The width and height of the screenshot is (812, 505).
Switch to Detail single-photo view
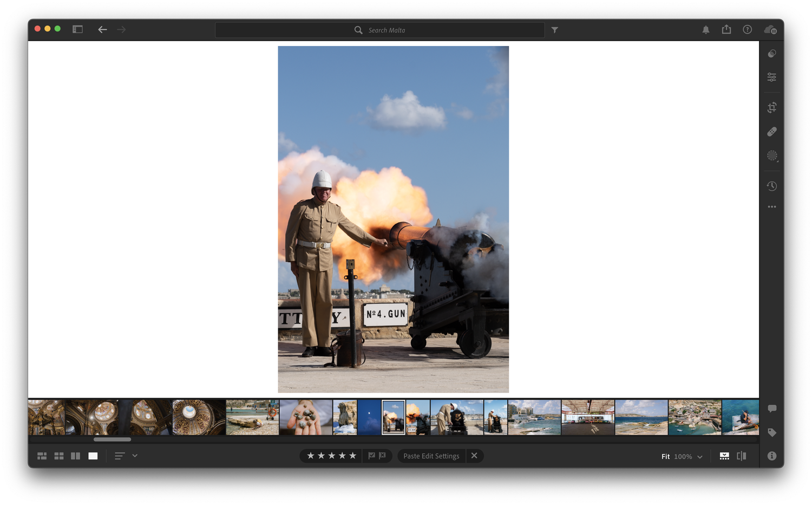coord(93,456)
